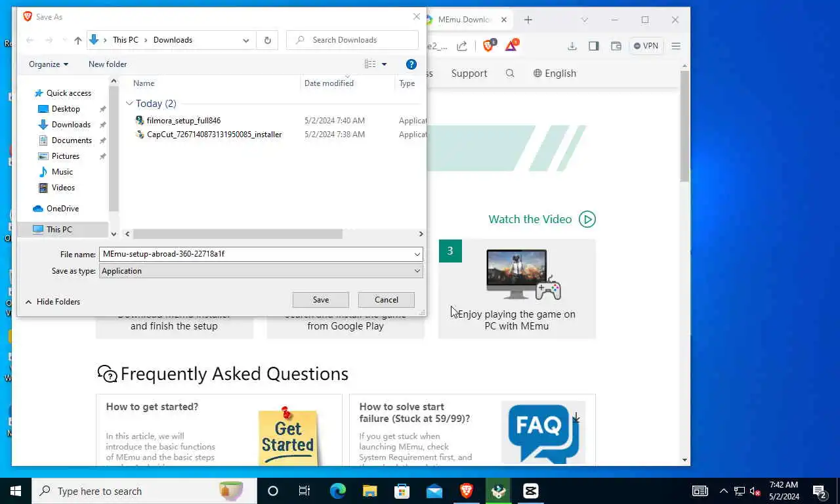Viewport: 840px width, 504px height.
Task: Click the Brave Rewards triangle icon
Action: click(511, 45)
